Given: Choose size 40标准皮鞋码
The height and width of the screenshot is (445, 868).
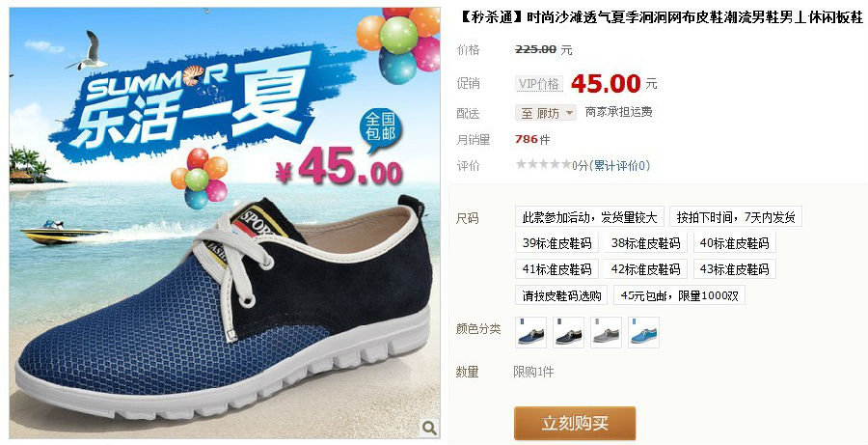Looking at the screenshot, I should point(734,243).
